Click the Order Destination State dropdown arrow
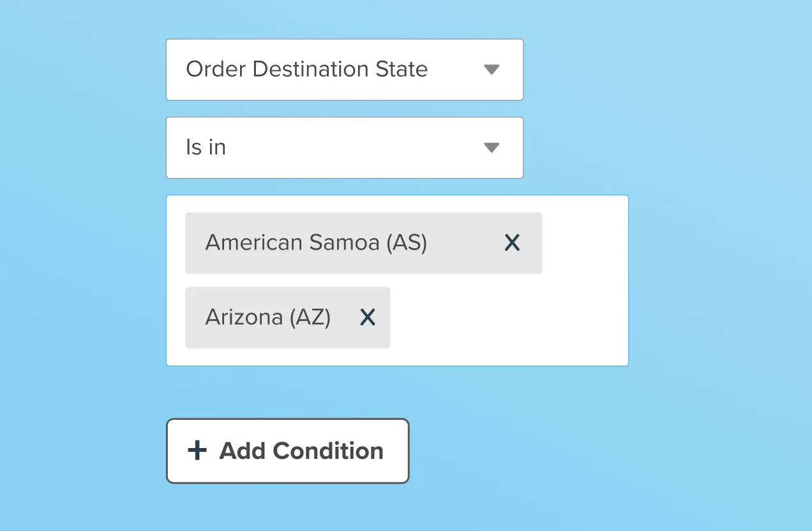 point(492,70)
